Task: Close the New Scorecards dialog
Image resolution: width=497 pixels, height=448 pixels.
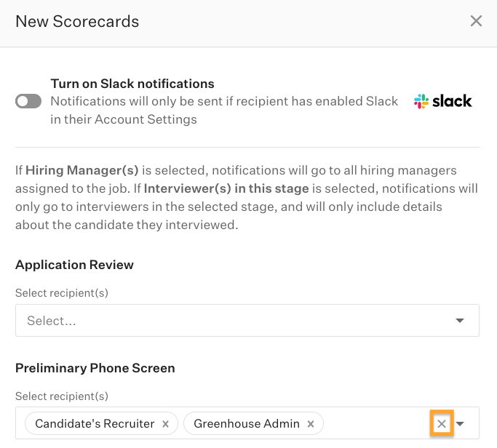Action: 476,21
